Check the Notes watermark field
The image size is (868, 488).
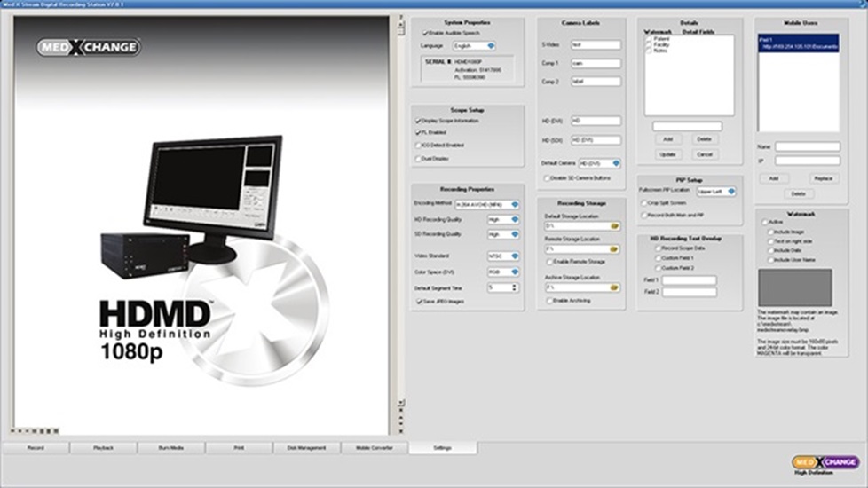[x=649, y=51]
